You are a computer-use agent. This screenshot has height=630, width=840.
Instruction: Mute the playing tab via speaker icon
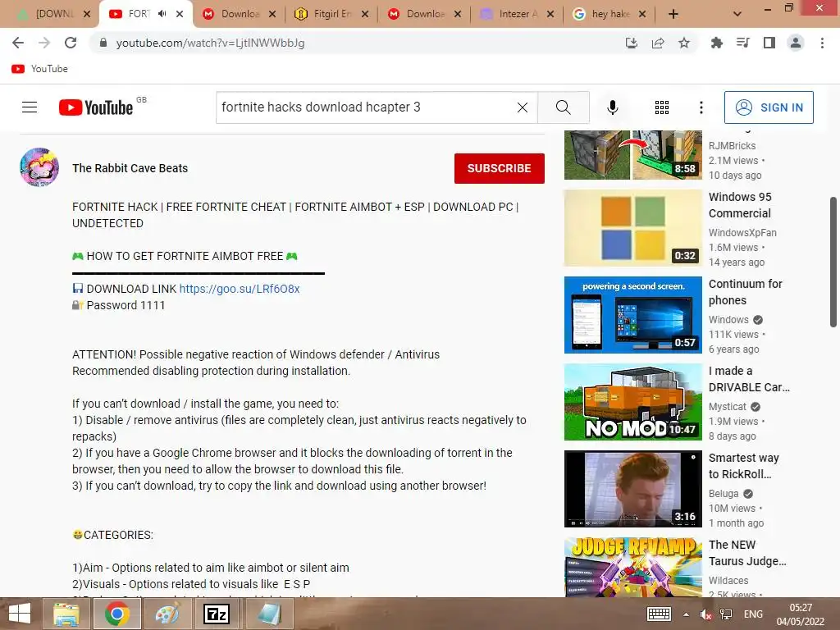[162, 14]
